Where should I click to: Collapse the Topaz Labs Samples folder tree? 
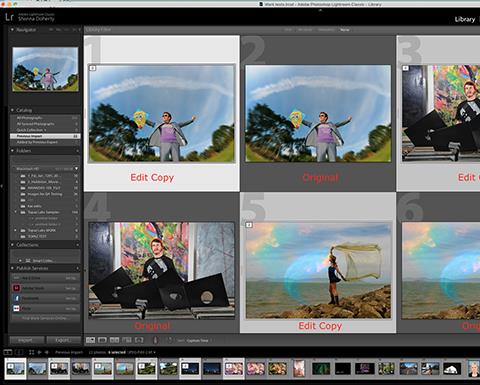[15, 212]
